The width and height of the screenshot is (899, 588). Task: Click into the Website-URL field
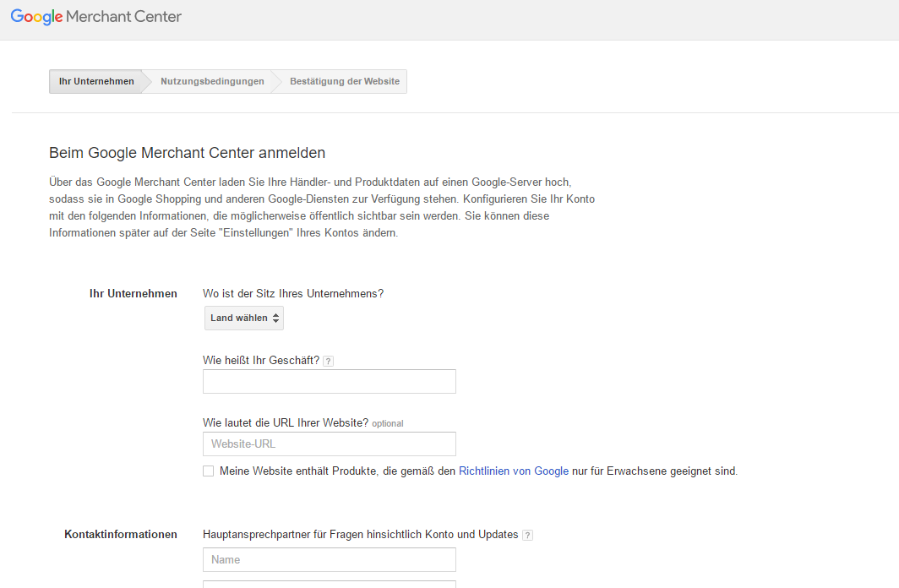tap(330, 444)
